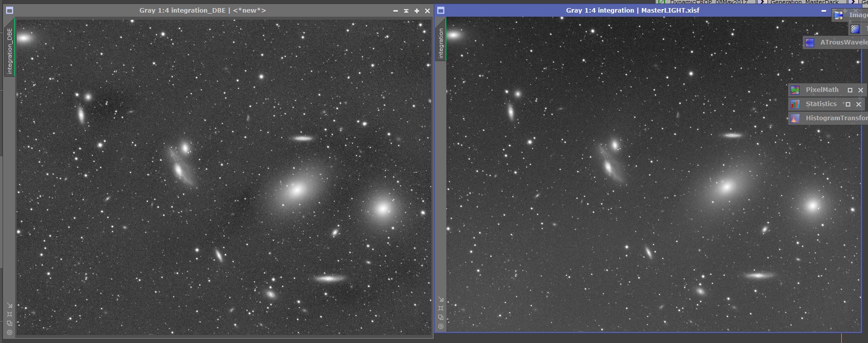
Task: Select the integration_DBE vertical view tab
Action: click(9, 48)
